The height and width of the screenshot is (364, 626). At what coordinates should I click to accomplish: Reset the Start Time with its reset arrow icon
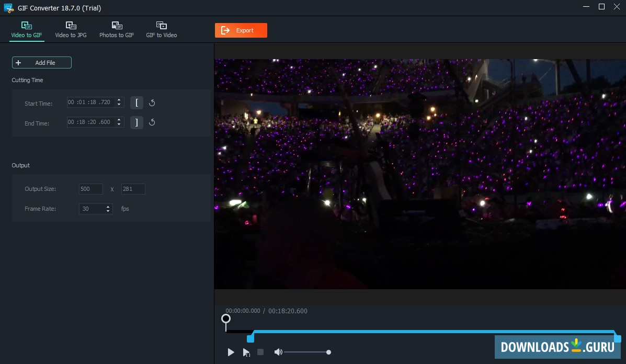[x=152, y=103]
